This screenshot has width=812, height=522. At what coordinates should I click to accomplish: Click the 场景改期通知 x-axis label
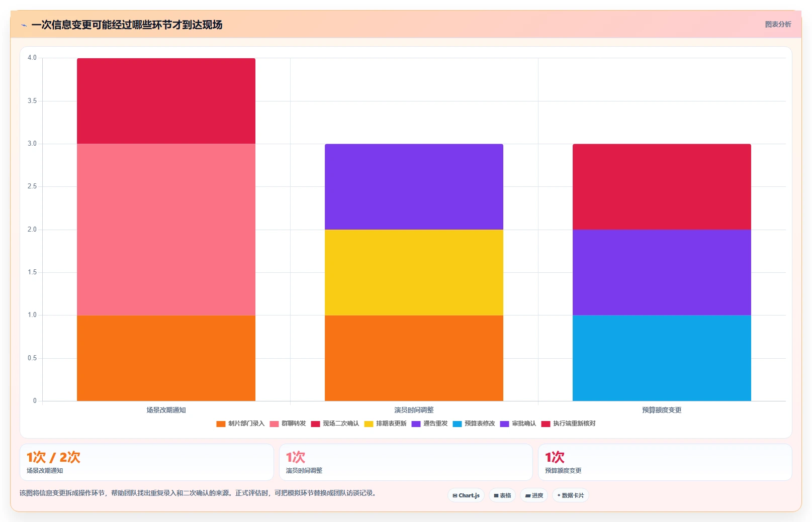pyautogui.click(x=166, y=410)
